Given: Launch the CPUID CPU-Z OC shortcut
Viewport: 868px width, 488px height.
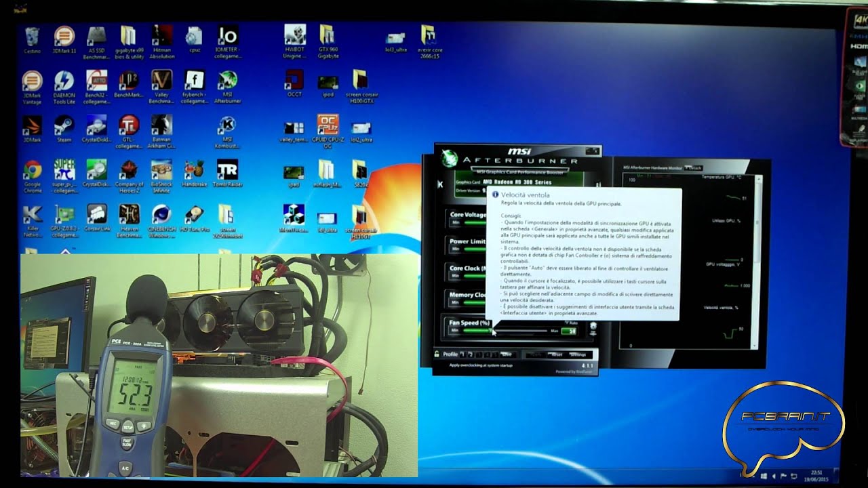Looking at the screenshot, I should tap(328, 131).
